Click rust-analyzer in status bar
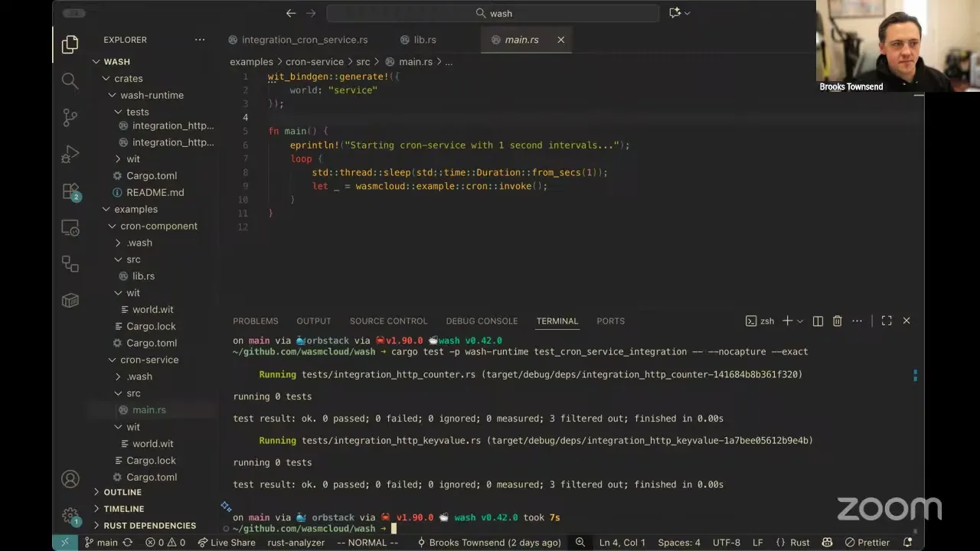Screen dimensions: 980x551 296,542
